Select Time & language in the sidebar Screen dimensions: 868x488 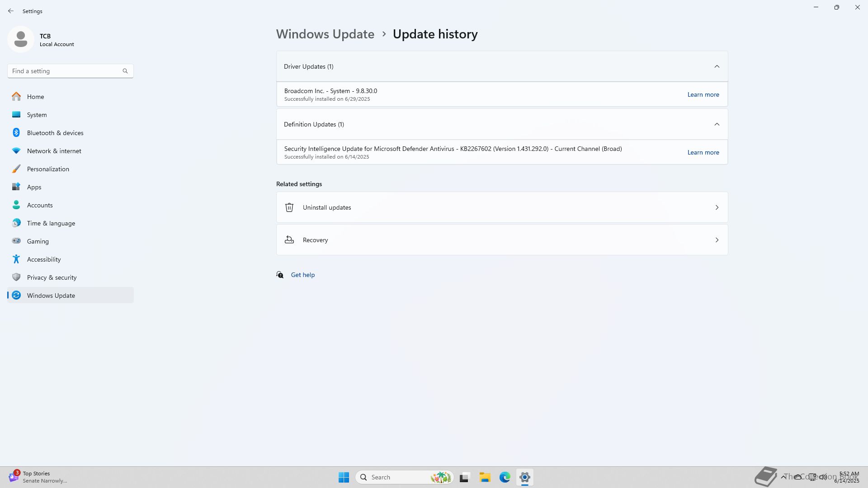[x=51, y=223]
